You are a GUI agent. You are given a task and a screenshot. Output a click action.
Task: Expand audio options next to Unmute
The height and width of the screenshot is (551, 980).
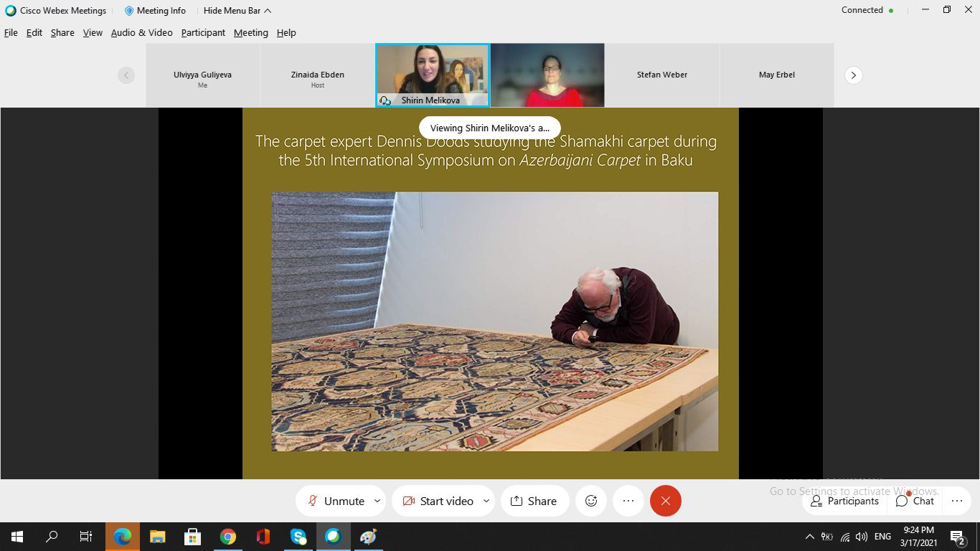coord(377,501)
